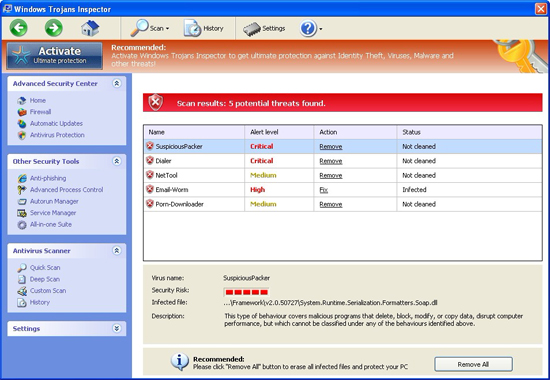Collapse the Other Security Tools panel
This screenshot has width=550, height=380.
[117, 161]
